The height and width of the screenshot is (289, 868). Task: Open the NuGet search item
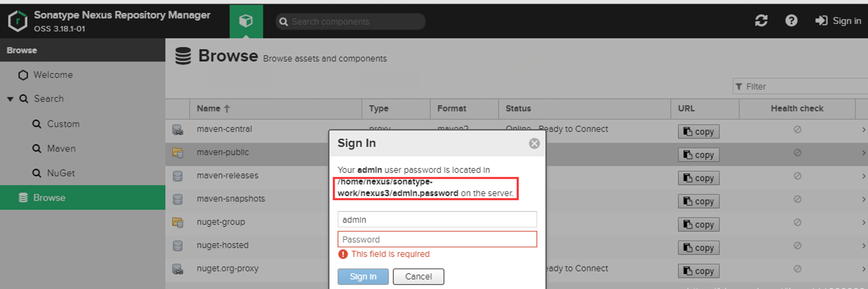tap(60, 174)
